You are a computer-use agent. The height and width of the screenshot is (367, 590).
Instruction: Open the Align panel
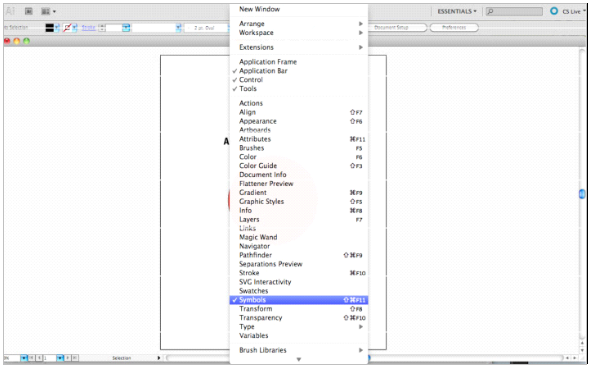tap(299, 112)
